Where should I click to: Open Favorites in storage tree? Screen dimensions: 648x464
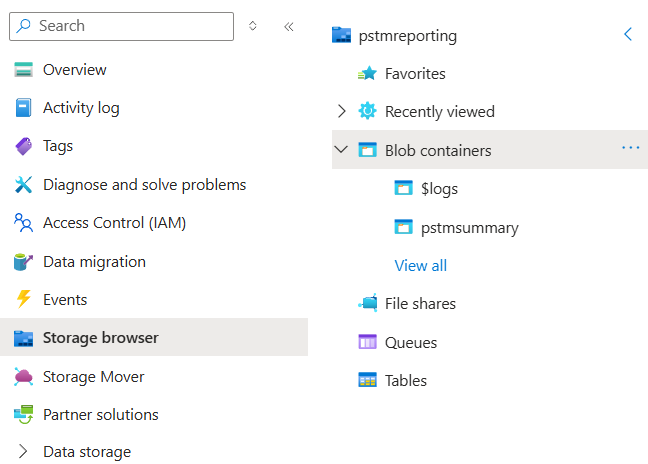(415, 74)
